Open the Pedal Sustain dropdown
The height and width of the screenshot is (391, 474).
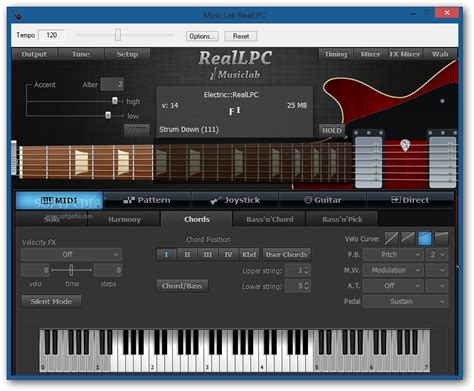[x=405, y=301]
